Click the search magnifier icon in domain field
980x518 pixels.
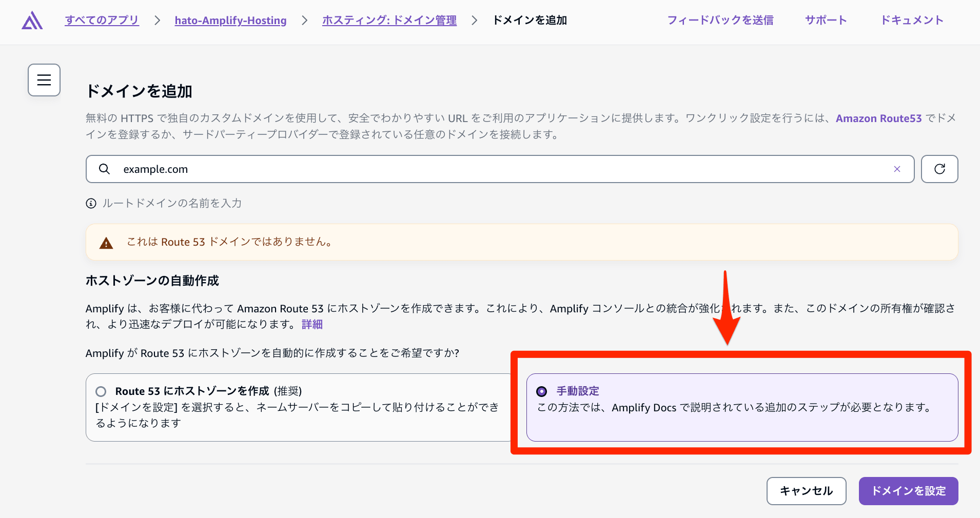(104, 169)
